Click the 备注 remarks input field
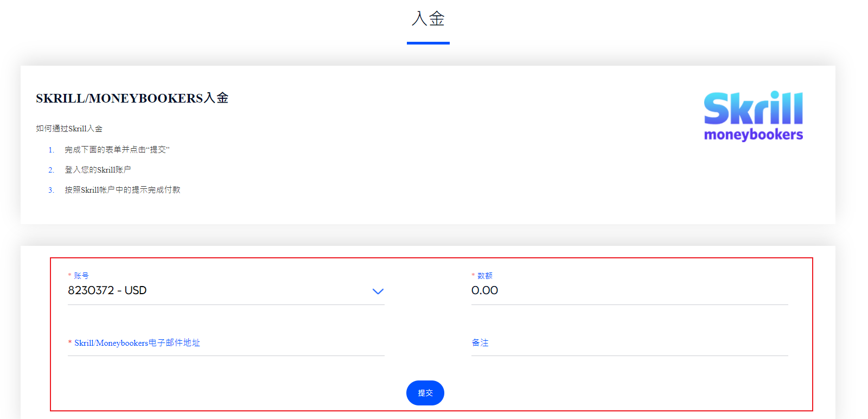Viewport: 868px width, 419px height. click(629, 343)
